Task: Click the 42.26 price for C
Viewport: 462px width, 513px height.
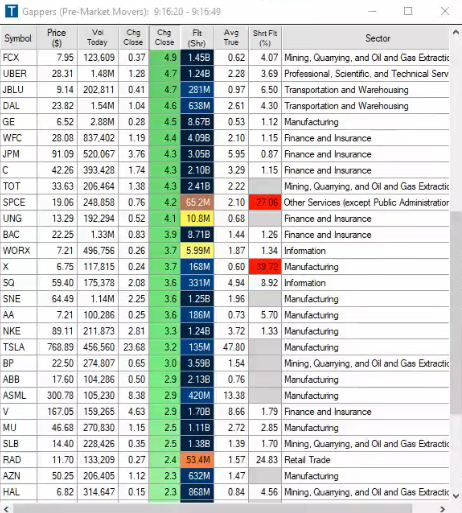Action: [x=57, y=170]
